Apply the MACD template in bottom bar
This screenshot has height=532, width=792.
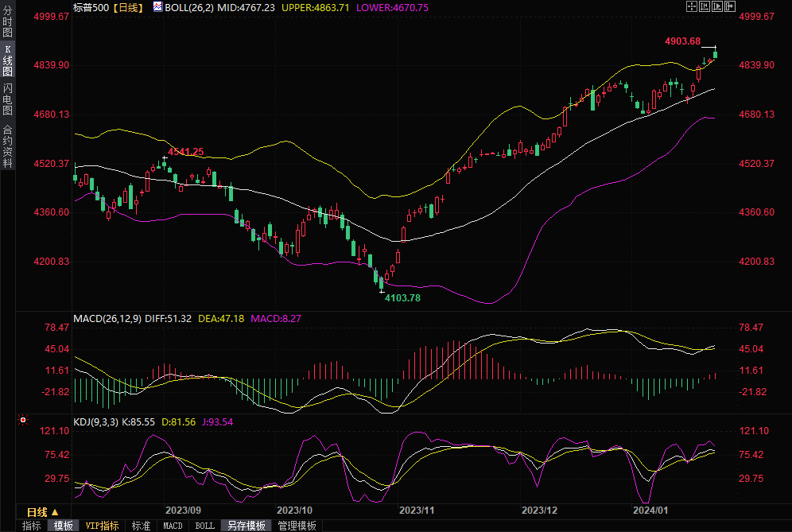click(173, 526)
